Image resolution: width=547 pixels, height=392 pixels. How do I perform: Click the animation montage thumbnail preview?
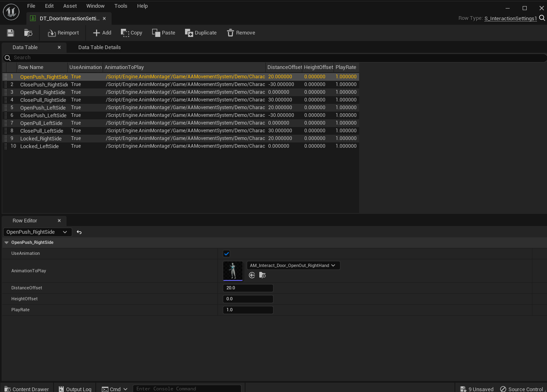(x=233, y=271)
